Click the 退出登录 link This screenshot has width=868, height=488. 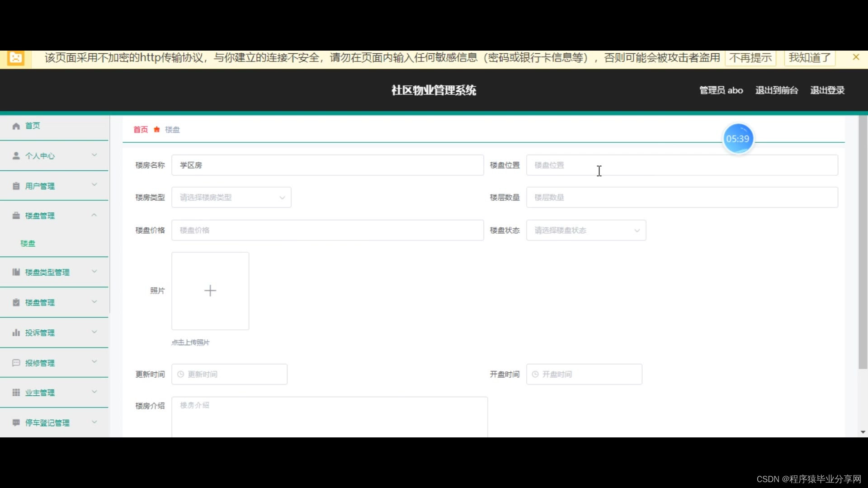pos(827,90)
